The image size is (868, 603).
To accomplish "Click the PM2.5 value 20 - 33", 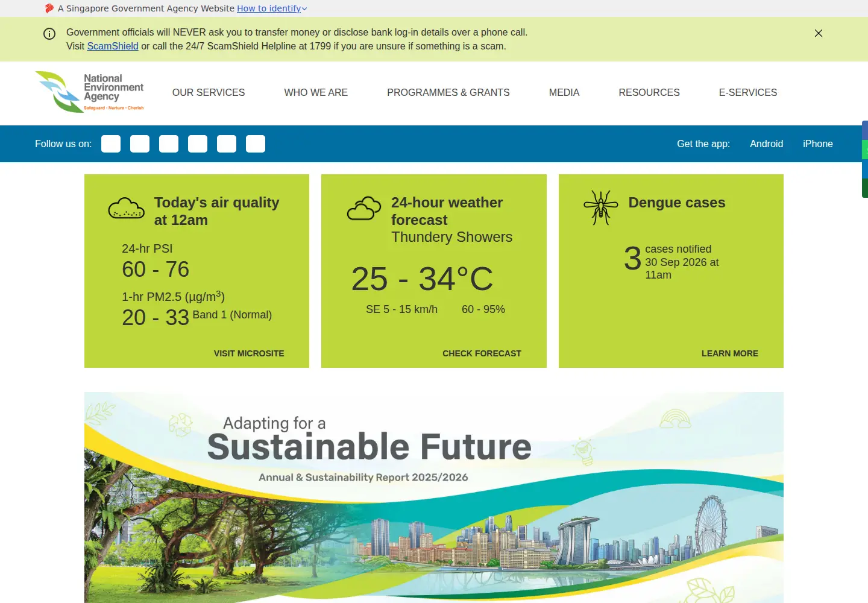I will click(156, 318).
